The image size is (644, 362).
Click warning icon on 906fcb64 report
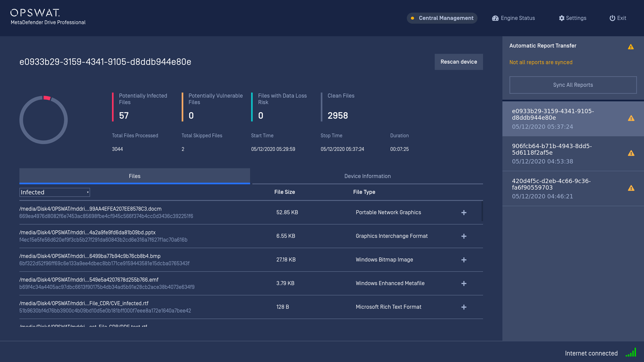[x=631, y=153]
